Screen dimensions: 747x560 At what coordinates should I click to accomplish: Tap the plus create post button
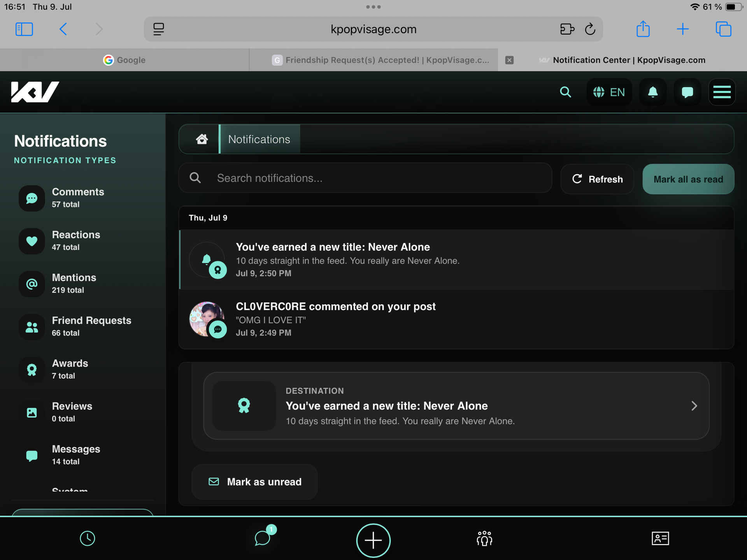(373, 540)
